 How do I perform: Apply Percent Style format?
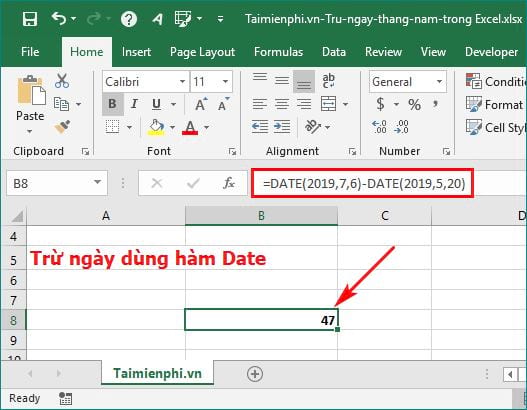(414, 105)
